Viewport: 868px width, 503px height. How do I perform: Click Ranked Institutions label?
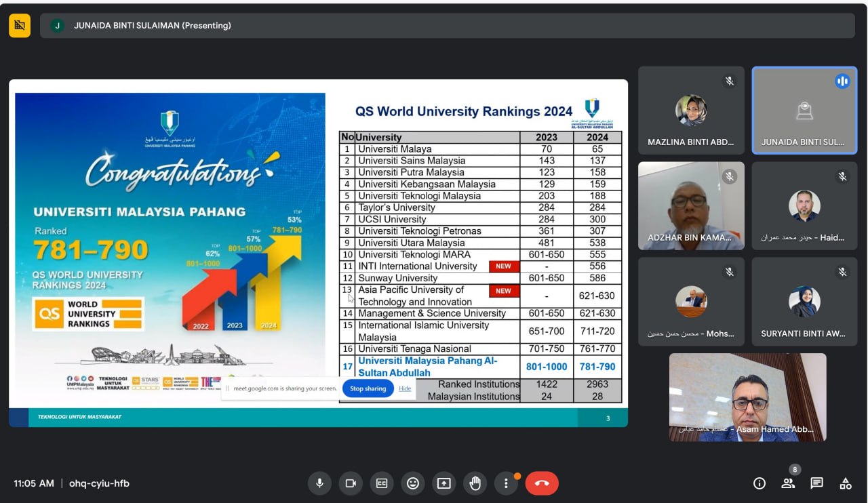tap(479, 384)
